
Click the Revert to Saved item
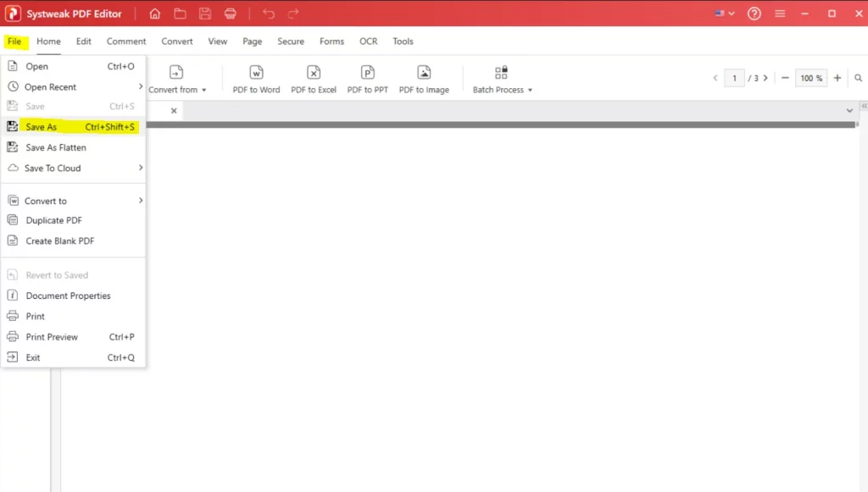(73, 275)
